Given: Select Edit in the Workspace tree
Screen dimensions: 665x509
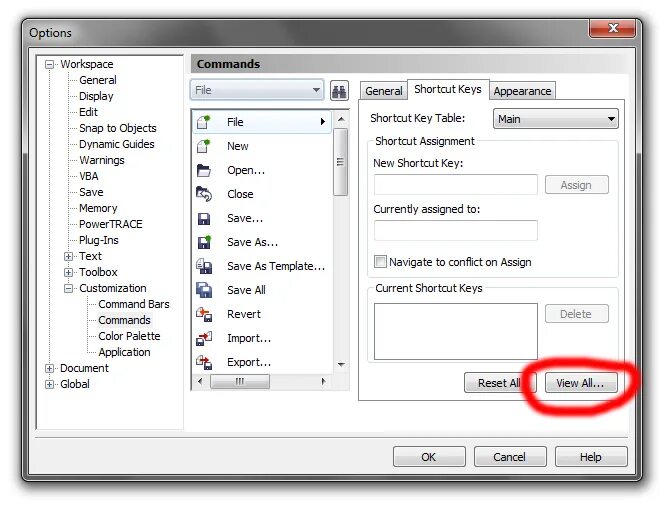Looking at the screenshot, I should (x=89, y=112).
